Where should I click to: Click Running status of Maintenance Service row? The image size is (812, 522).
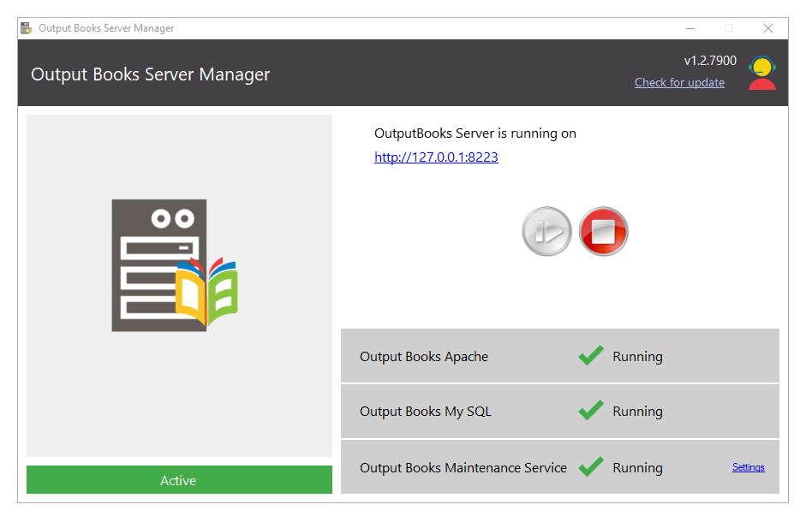point(637,468)
